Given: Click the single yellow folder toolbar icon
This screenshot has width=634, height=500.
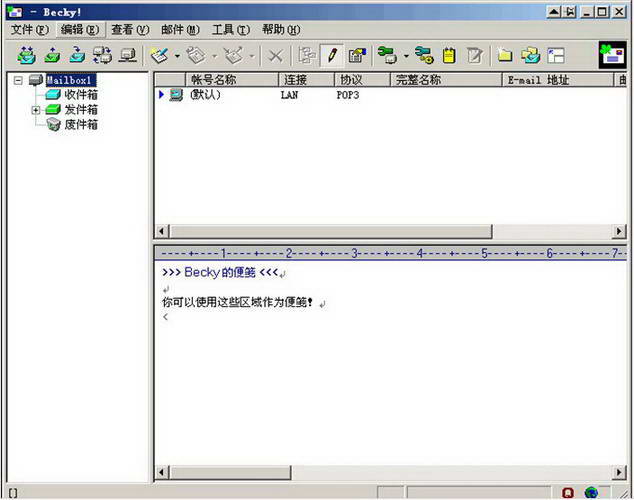Looking at the screenshot, I should pos(505,55).
